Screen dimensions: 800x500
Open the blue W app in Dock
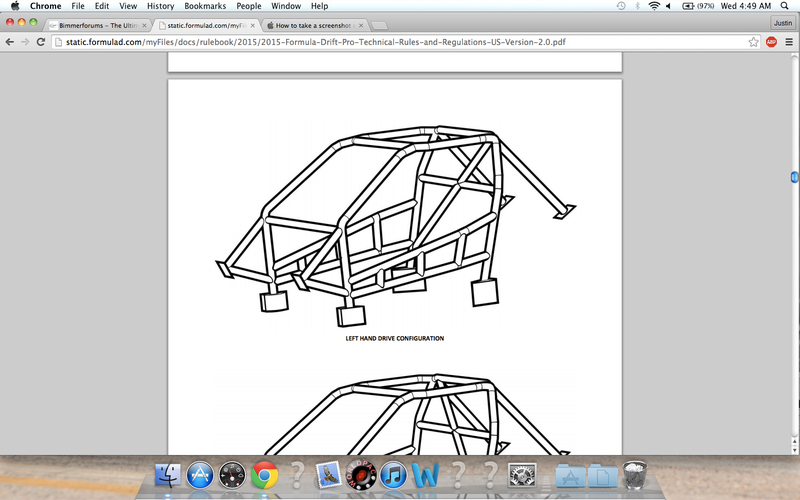click(x=425, y=474)
